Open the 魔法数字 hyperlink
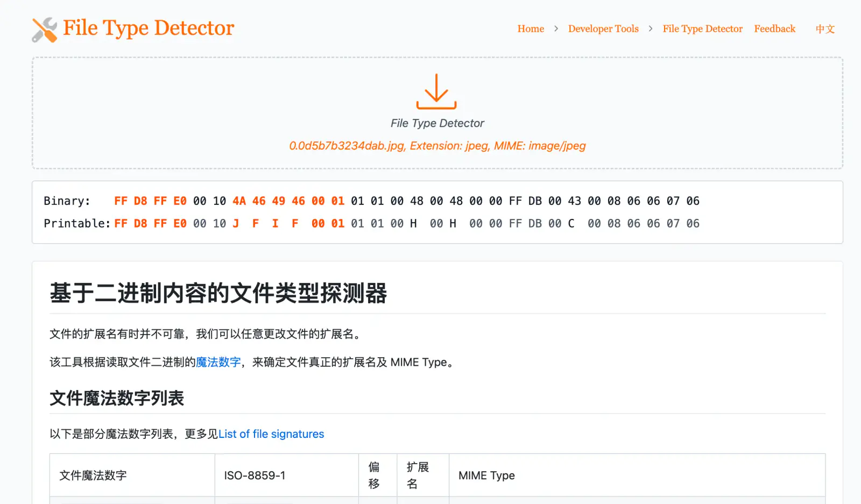This screenshot has width=861, height=504. (218, 362)
